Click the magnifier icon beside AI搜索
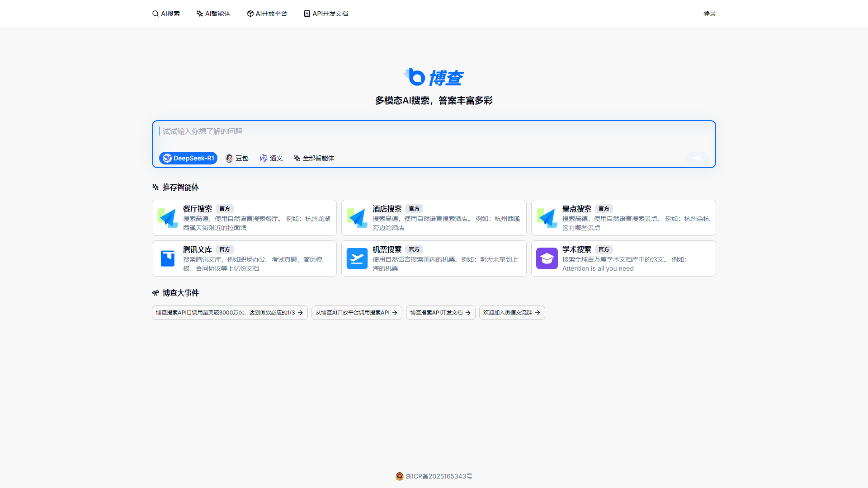This screenshot has height=488, width=868. pyautogui.click(x=156, y=14)
